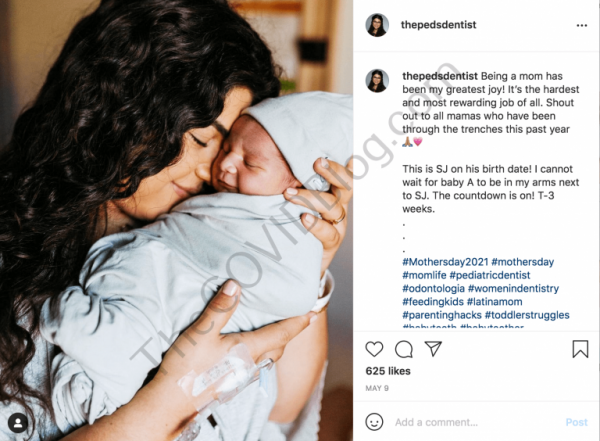The height and width of the screenshot is (441, 600).
Task: Click the Post comment button
Action: click(x=576, y=422)
